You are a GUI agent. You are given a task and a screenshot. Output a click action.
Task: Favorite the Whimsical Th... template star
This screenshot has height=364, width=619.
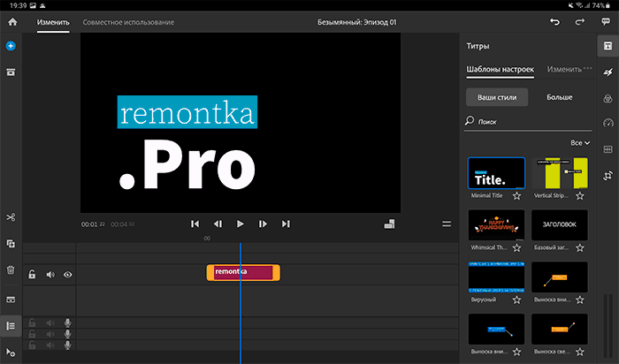(x=516, y=247)
